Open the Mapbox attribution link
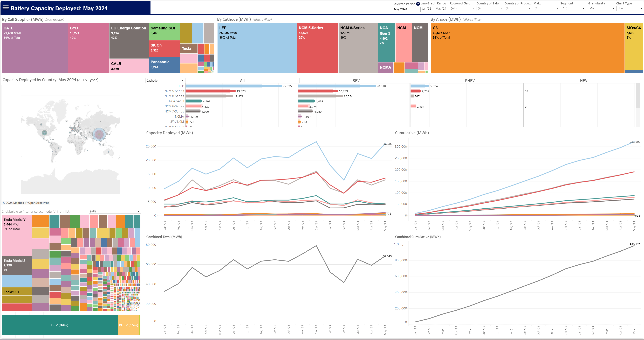This screenshot has height=340, width=644. pyautogui.click(x=13, y=203)
